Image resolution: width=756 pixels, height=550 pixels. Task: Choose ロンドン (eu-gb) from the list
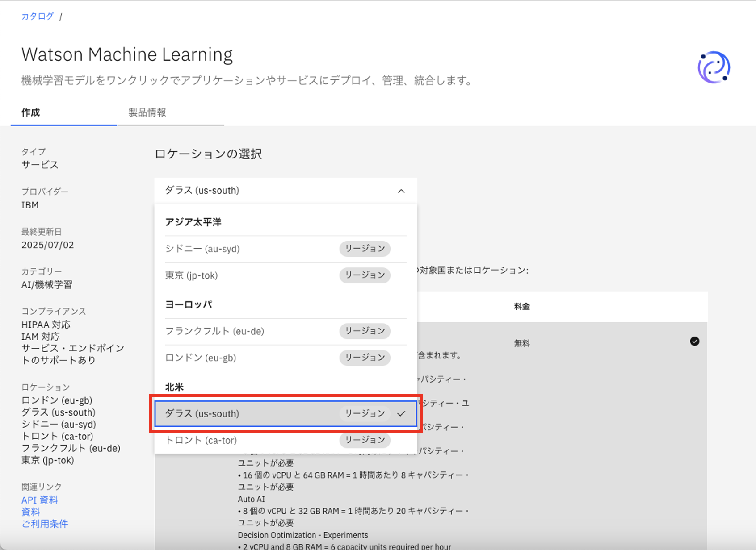(x=201, y=358)
